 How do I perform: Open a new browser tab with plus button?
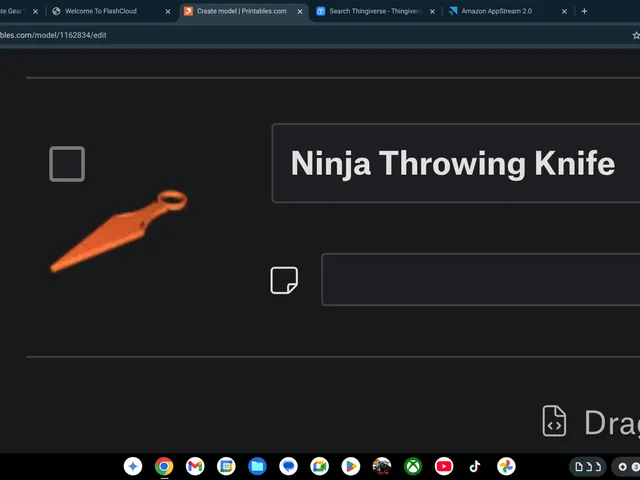point(584,11)
